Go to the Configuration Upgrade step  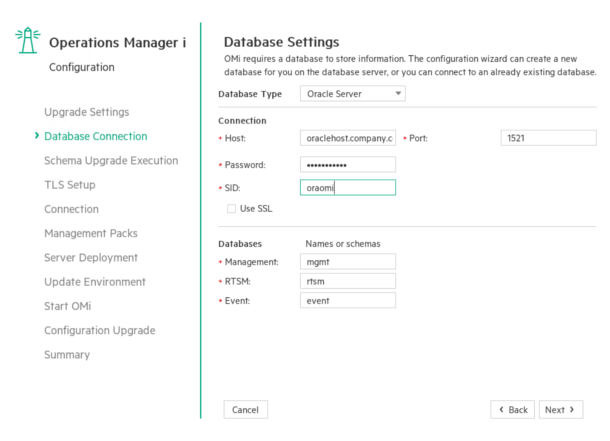click(100, 331)
